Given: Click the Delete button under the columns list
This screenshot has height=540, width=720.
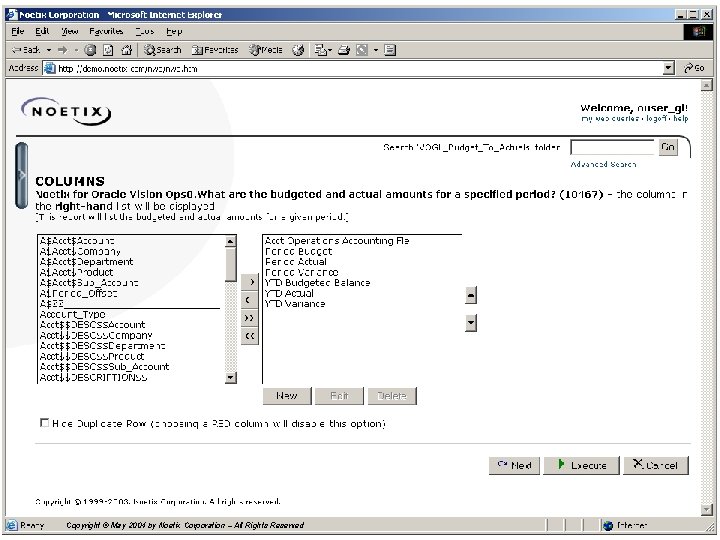Looking at the screenshot, I should pos(392,396).
